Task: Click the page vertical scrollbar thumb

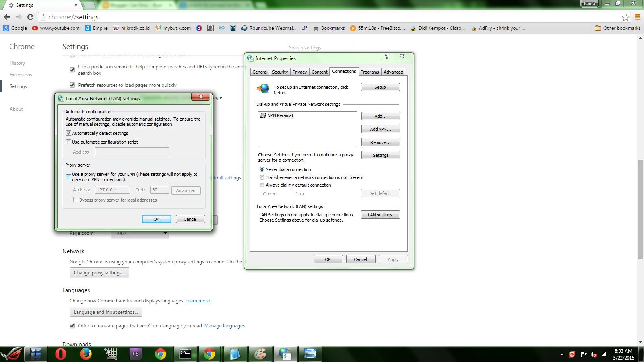Action: [x=640, y=209]
